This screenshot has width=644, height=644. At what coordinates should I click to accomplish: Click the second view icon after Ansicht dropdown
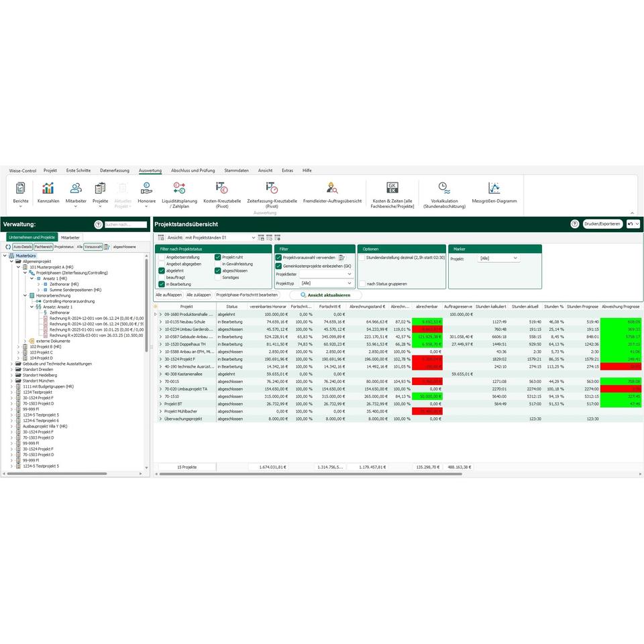(x=270, y=237)
